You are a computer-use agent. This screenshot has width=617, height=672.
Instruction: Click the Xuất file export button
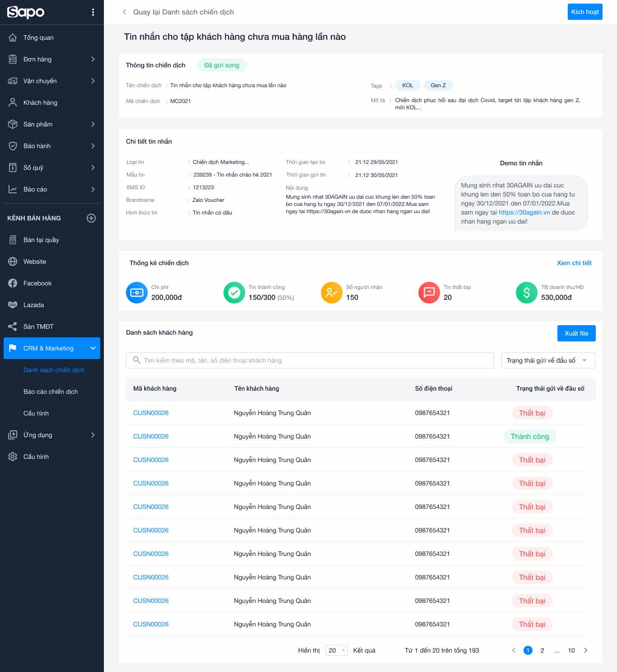tap(576, 333)
